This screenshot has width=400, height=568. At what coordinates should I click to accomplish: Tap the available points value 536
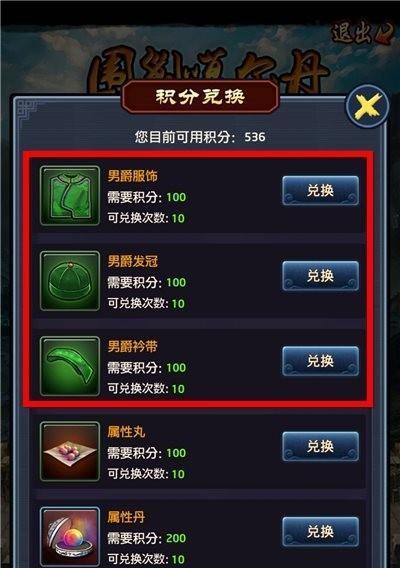255,137
